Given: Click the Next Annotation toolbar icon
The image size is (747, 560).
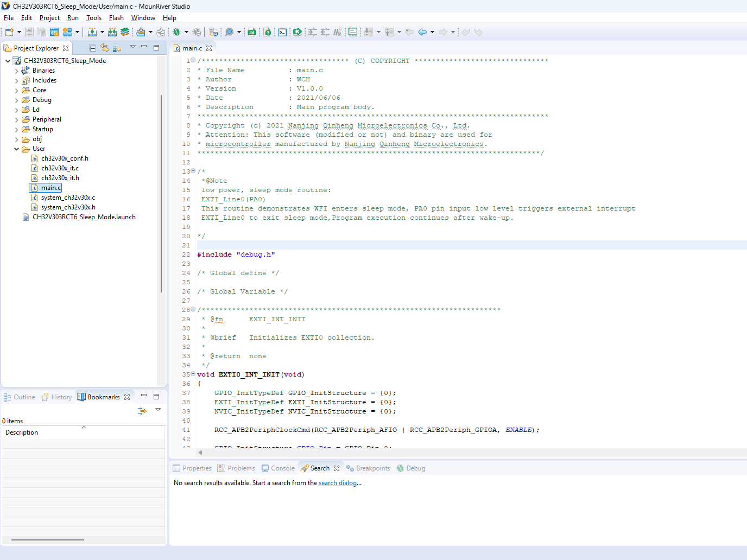Looking at the screenshot, I should (369, 32).
